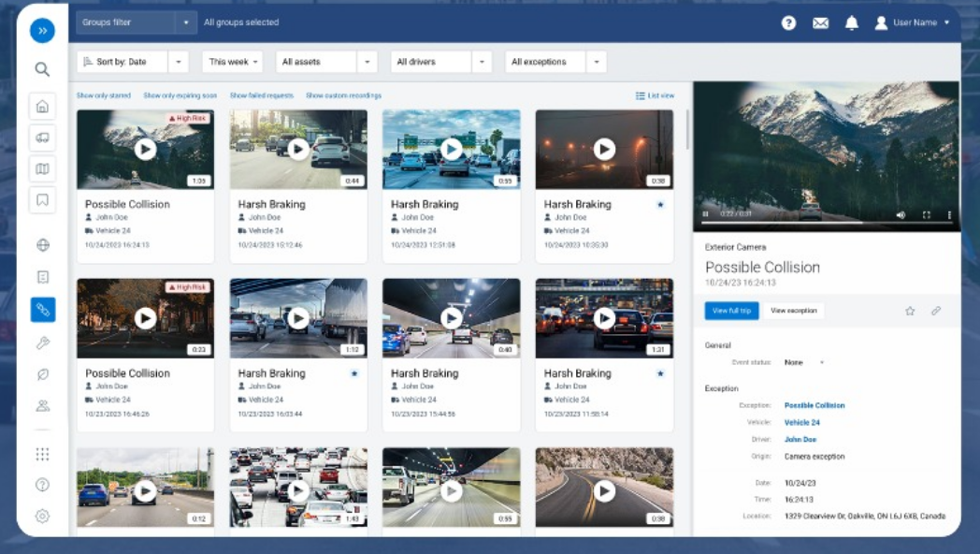The height and width of the screenshot is (554, 980).
Task: Toggle star favorite in detail panel
Action: [x=910, y=311]
